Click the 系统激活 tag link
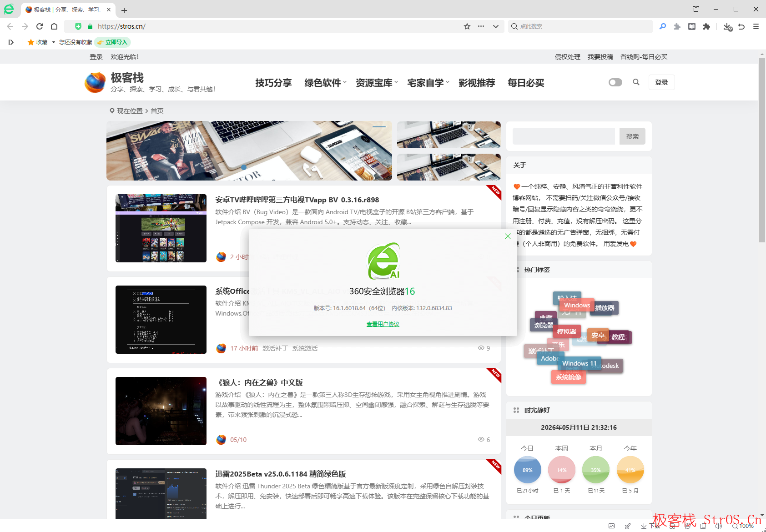The height and width of the screenshot is (532, 766). coord(305,348)
